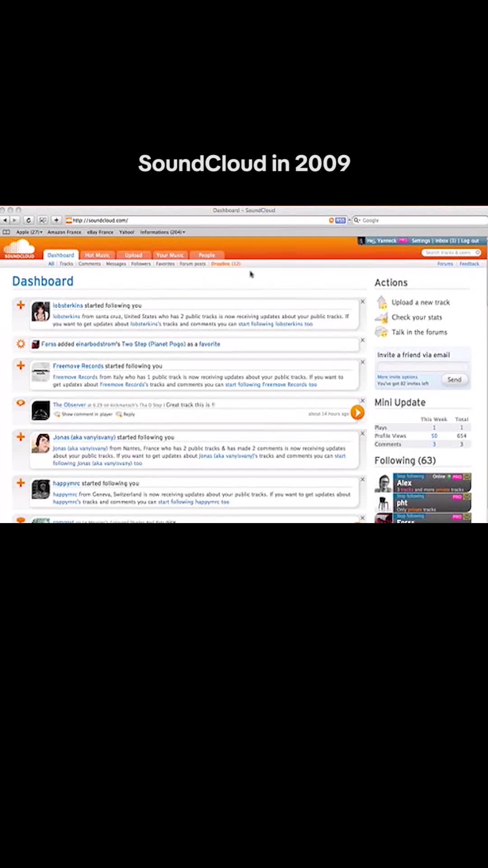The width and height of the screenshot is (488, 868).
Task: Open pht's profile picture in Following
Action: (384, 503)
